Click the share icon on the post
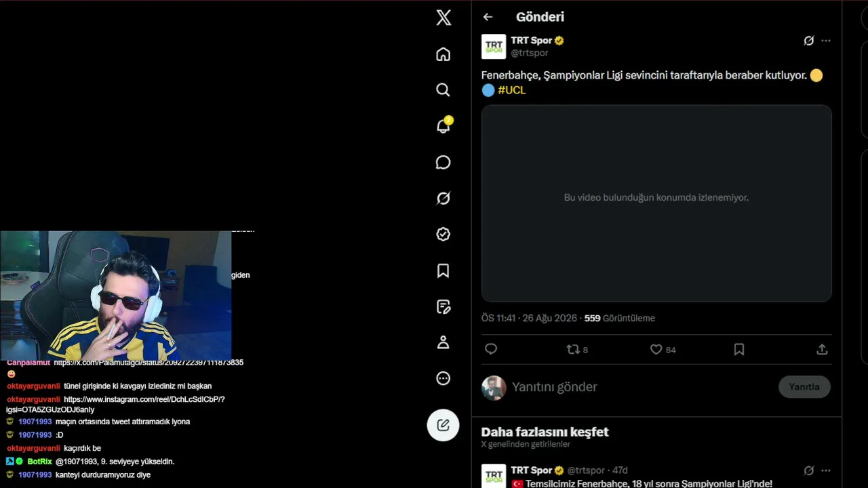 [822, 349]
